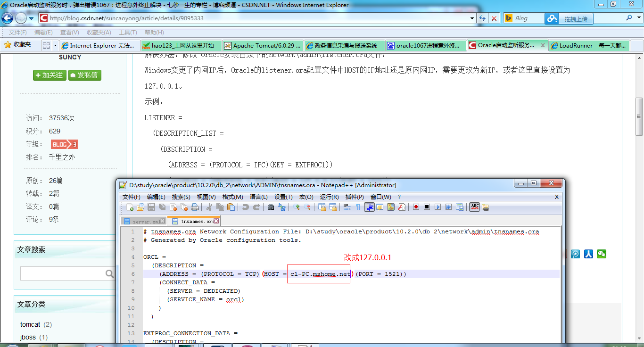Open the 语言(L) menu in Notepad++

coord(258,197)
